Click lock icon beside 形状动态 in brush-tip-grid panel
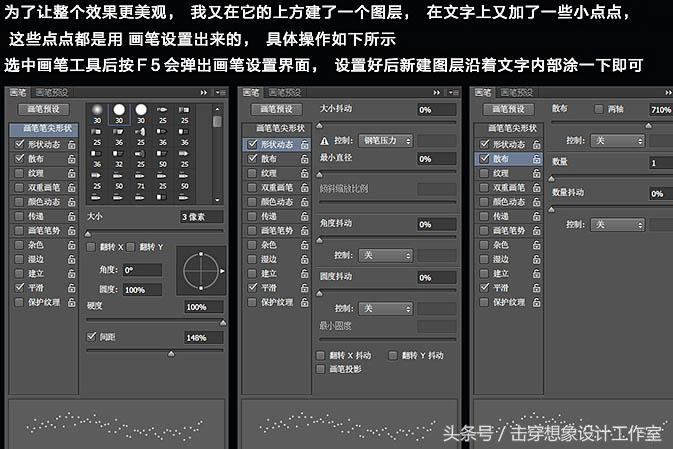The height and width of the screenshot is (449, 673). [72, 145]
